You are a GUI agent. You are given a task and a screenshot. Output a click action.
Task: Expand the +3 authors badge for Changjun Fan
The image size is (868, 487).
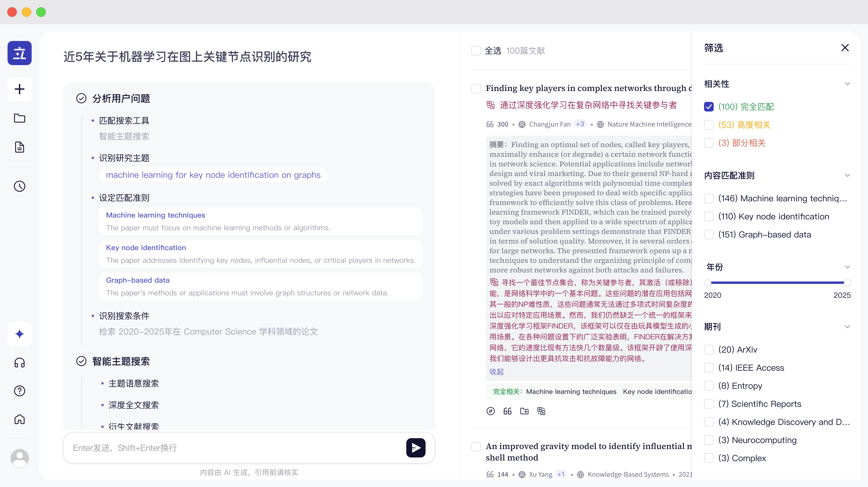(x=580, y=124)
